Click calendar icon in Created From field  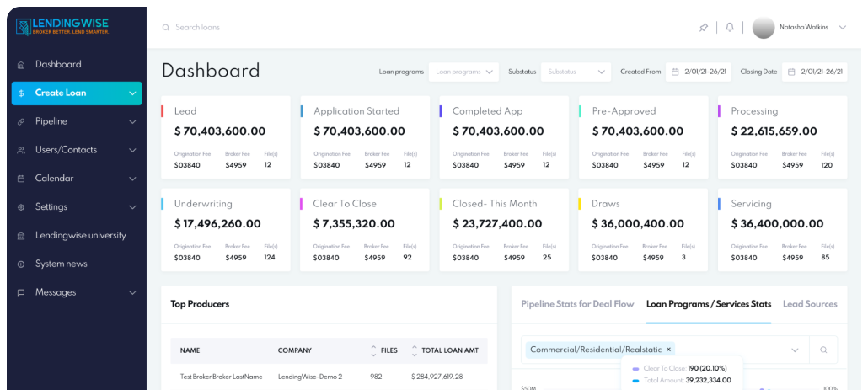click(675, 72)
